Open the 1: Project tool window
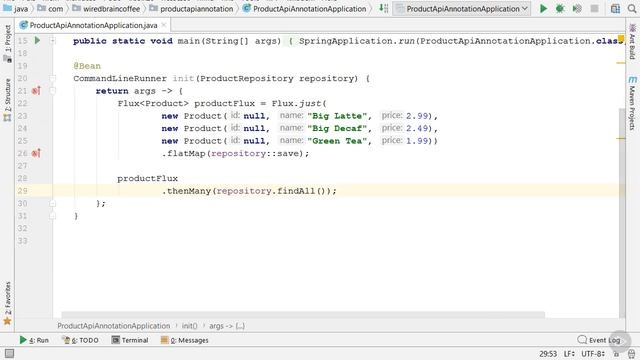Viewport: 640px width, 360px height. 7,43
